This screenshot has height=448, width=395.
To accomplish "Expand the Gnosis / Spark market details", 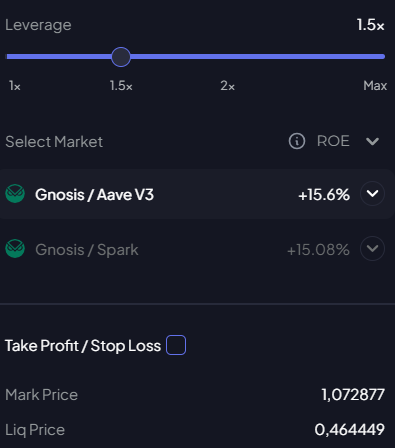I will (372, 248).
